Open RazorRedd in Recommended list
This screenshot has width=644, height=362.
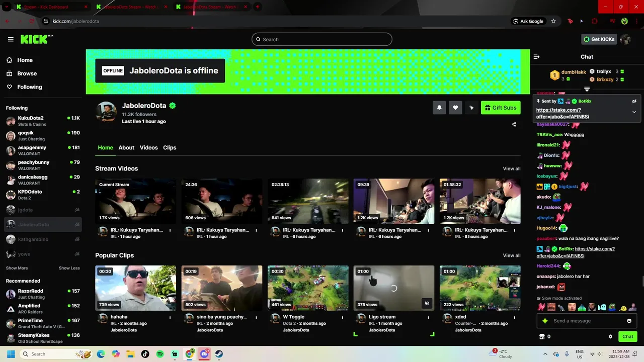click(43, 294)
